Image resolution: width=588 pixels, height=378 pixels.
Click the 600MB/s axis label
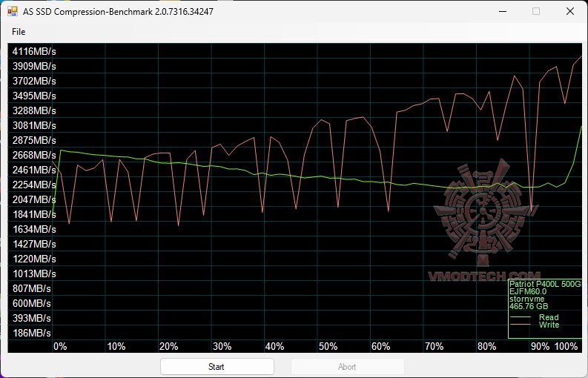point(31,303)
